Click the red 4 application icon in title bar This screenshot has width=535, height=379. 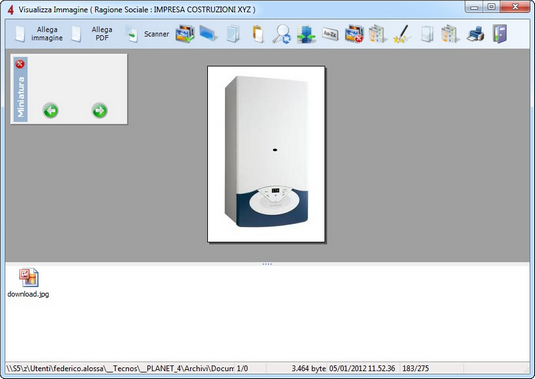coord(11,10)
